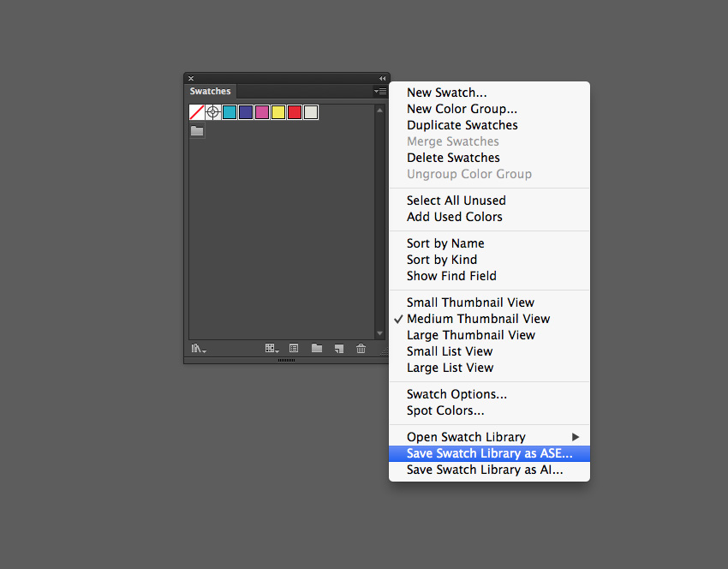Viewport: 728px width, 569px height.
Task: Select Sort by Name
Action: [489, 243]
